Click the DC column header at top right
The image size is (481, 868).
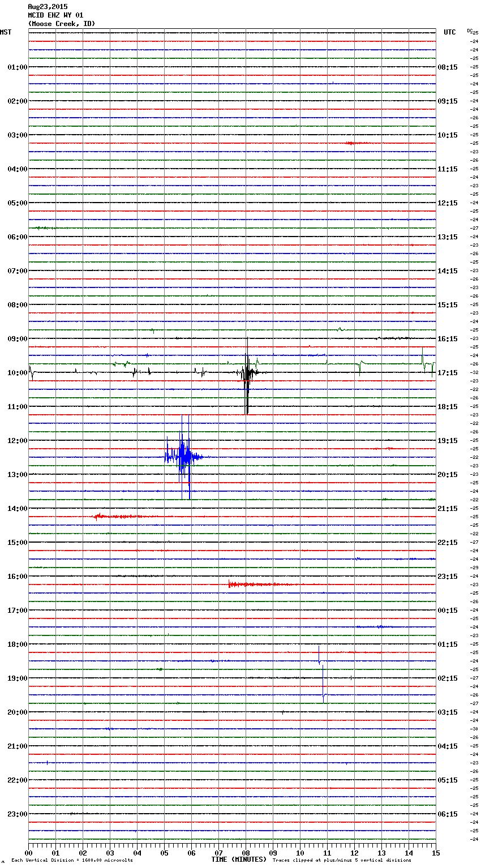point(470,31)
